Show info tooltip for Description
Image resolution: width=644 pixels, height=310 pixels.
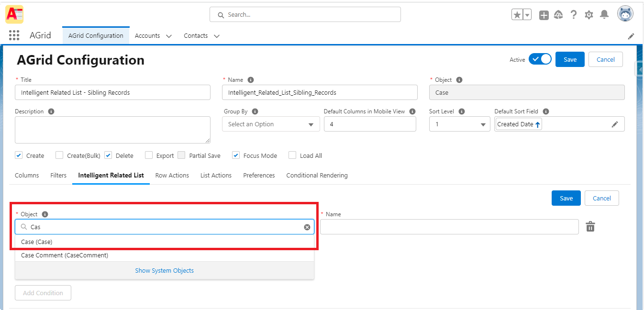pyautogui.click(x=51, y=111)
